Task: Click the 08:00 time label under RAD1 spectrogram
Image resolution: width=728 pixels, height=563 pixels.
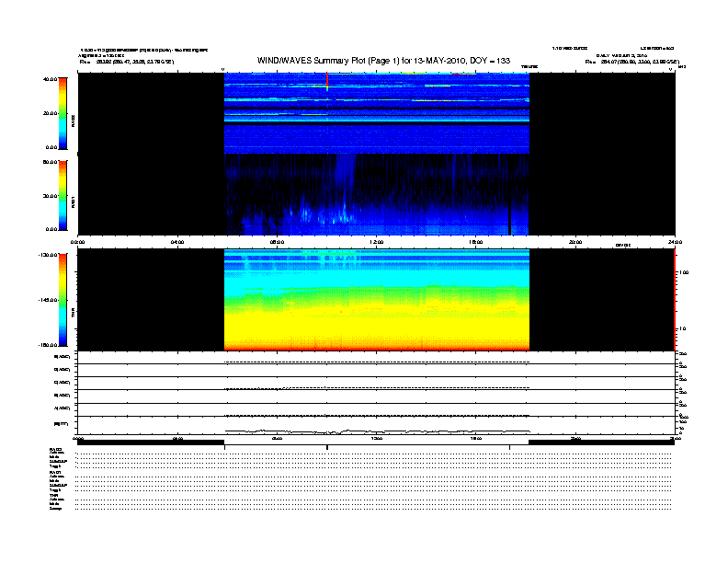Action: (277, 242)
